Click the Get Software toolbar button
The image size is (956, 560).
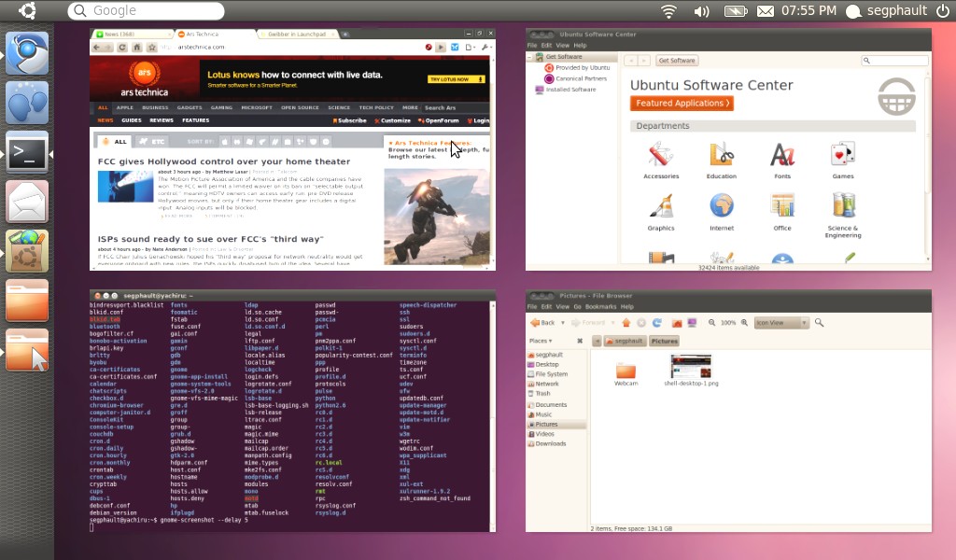677,61
